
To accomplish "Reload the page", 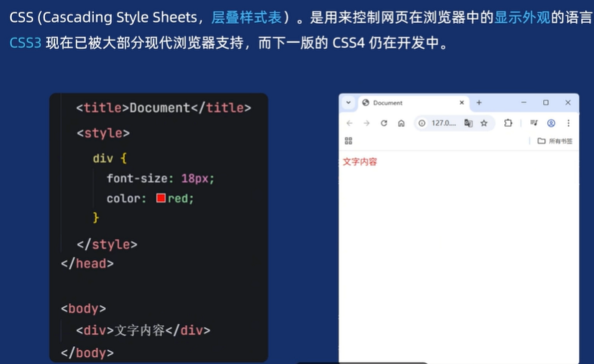I will coord(384,123).
